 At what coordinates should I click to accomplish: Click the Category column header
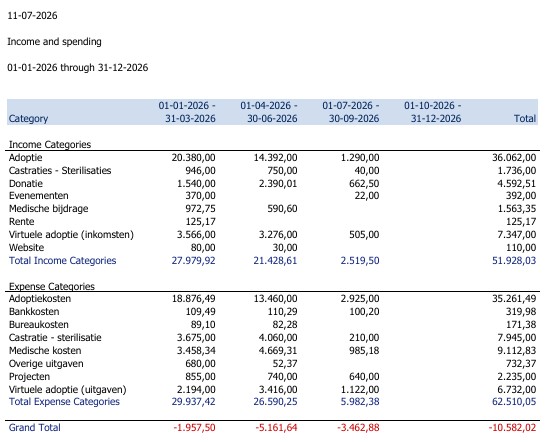coord(28,118)
